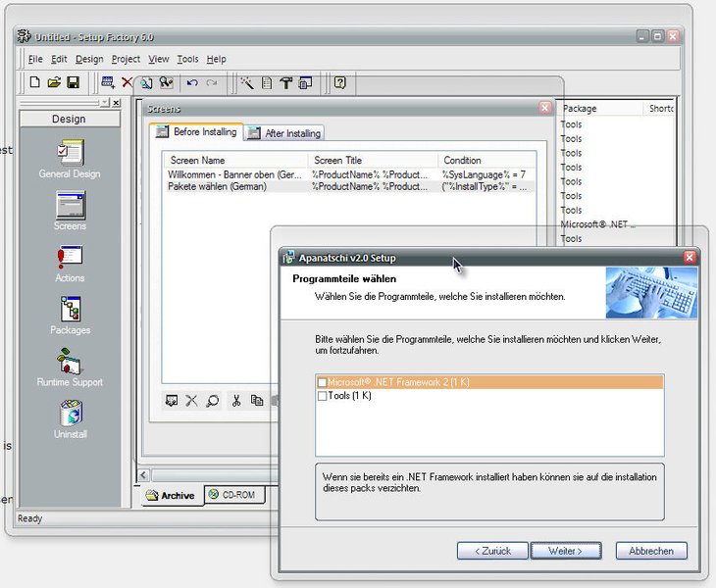Check the Tools (1 K) checkbox

point(322,396)
